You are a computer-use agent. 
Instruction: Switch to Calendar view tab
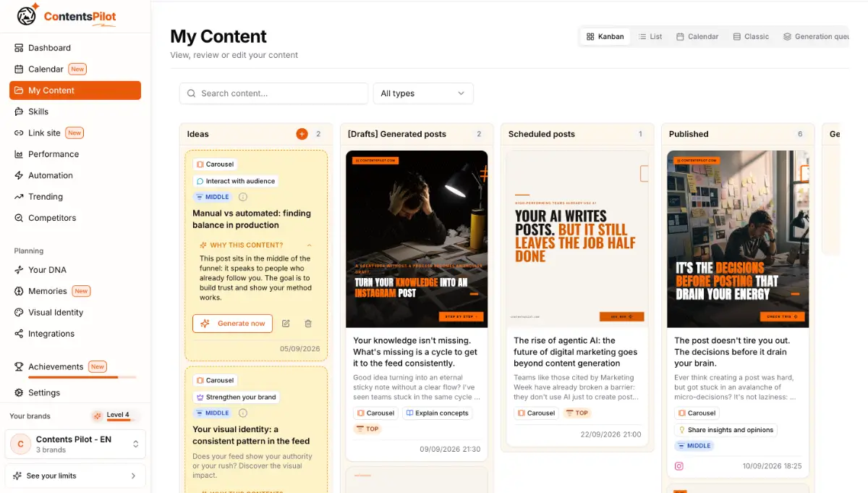click(x=697, y=36)
